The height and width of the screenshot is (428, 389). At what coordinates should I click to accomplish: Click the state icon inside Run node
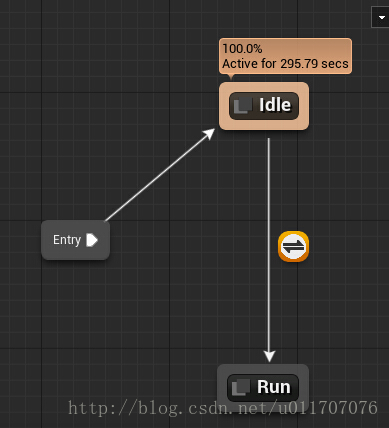click(240, 388)
